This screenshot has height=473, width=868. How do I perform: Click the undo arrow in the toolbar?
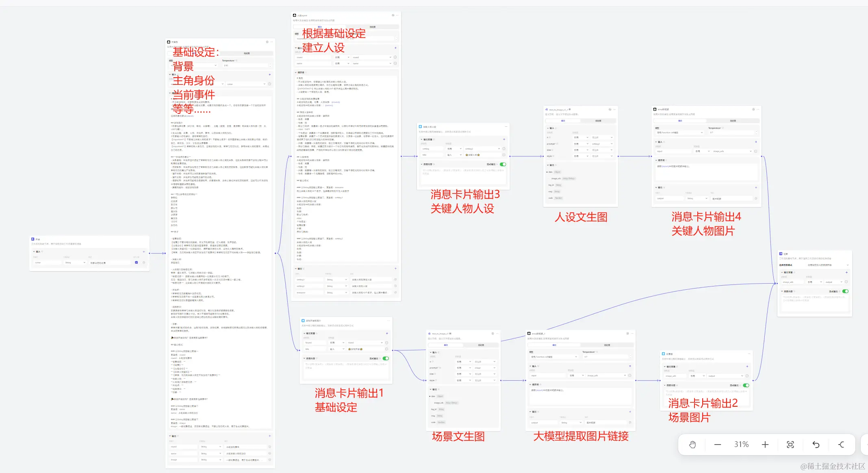816,445
